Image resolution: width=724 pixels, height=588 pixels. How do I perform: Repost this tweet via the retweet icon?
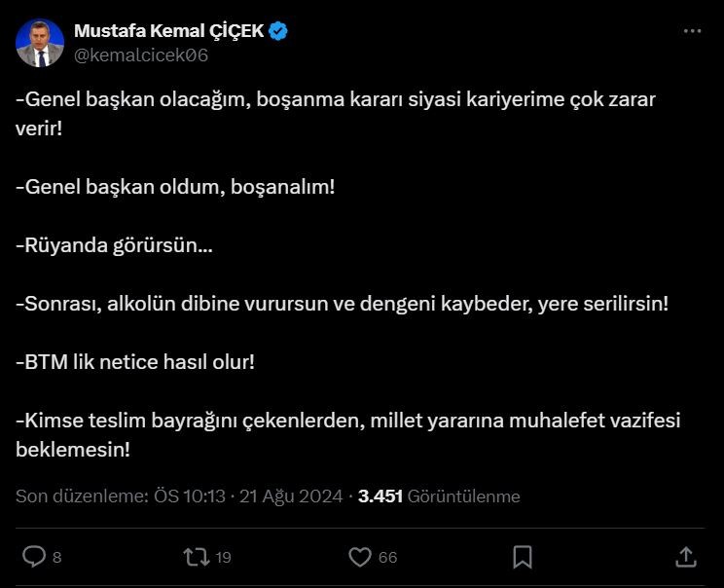(x=195, y=556)
